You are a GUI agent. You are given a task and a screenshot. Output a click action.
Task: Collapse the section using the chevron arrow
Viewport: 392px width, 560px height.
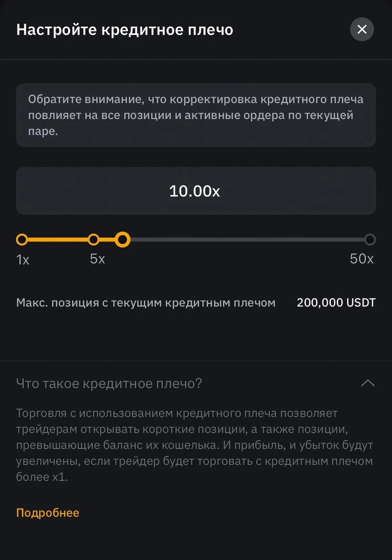pyautogui.click(x=367, y=383)
